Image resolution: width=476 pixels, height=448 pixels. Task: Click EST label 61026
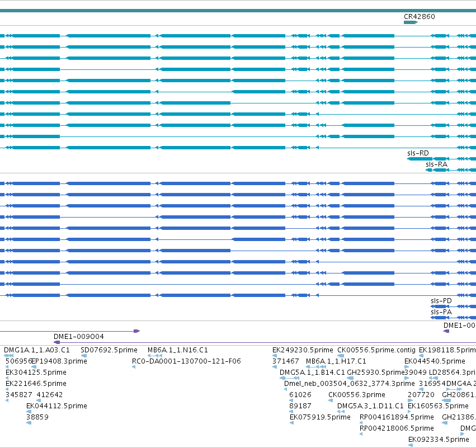coord(300,395)
